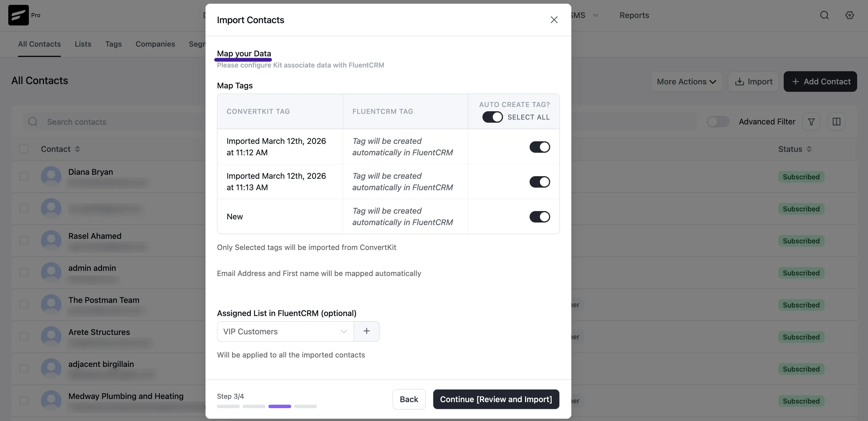868x421 pixels.
Task: Click admin admin's avatar
Action: click(51, 272)
